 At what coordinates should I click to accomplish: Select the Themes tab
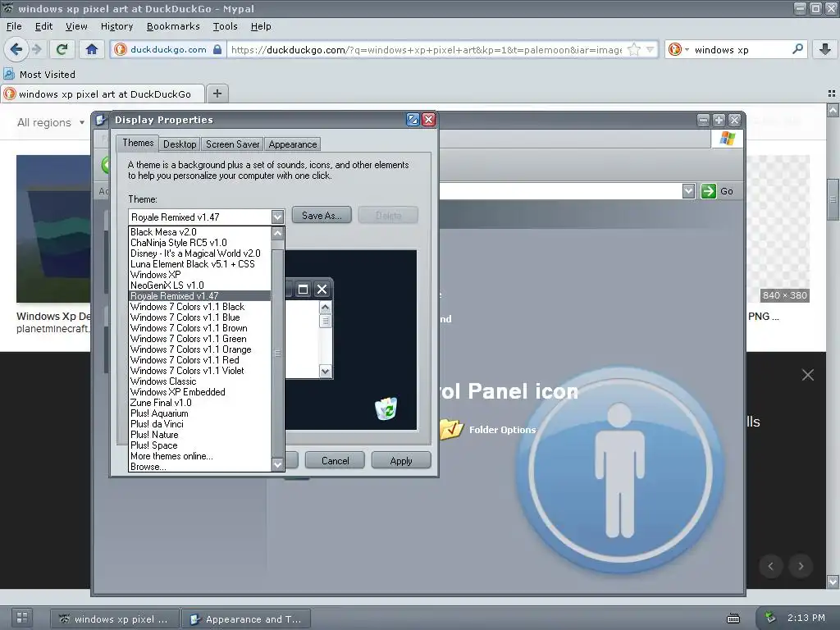tap(138, 143)
